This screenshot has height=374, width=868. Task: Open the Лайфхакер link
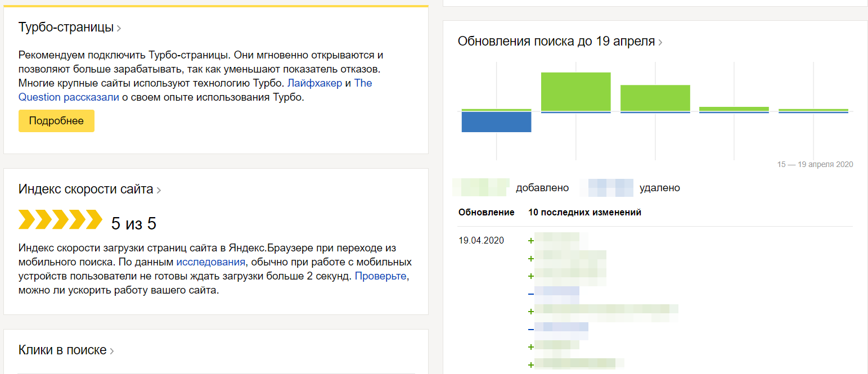pyautogui.click(x=314, y=83)
